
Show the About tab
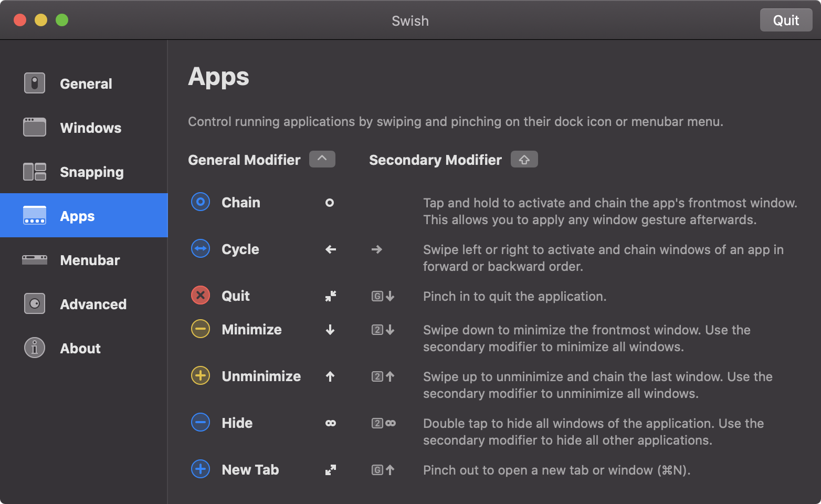[84, 348]
